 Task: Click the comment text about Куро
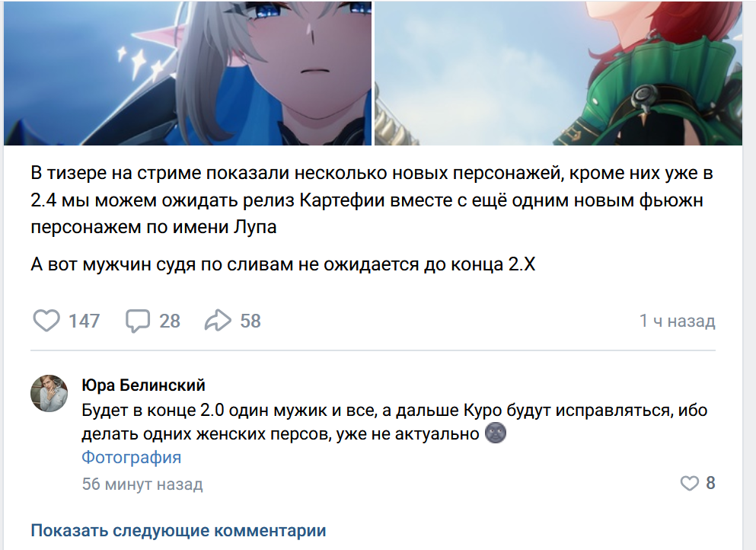[x=394, y=422]
